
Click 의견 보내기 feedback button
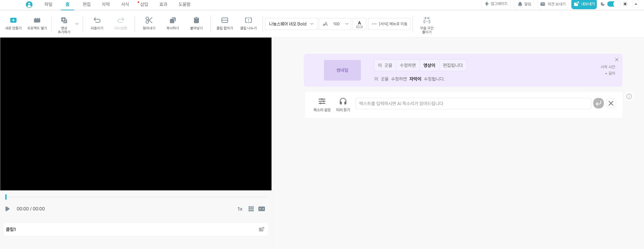click(x=553, y=4)
